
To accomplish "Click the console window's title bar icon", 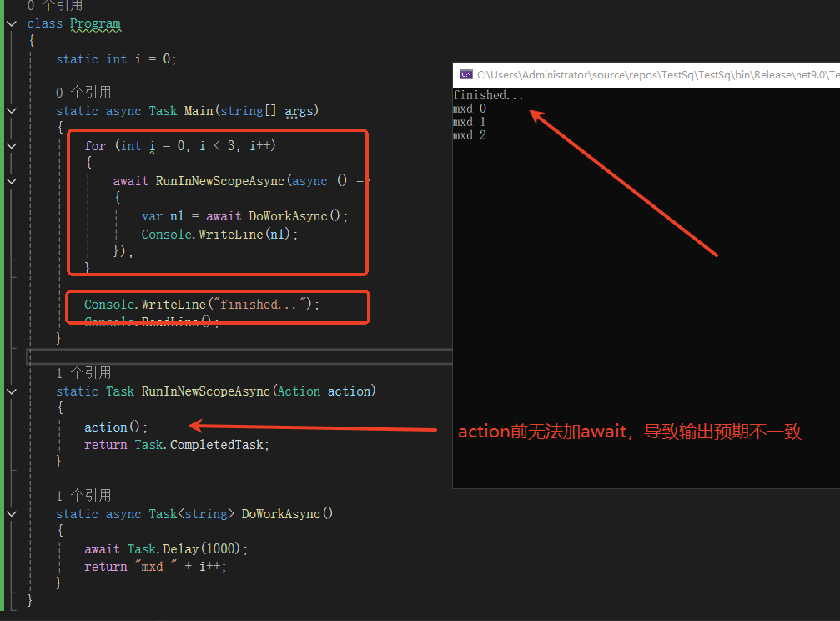I will click(466, 74).
